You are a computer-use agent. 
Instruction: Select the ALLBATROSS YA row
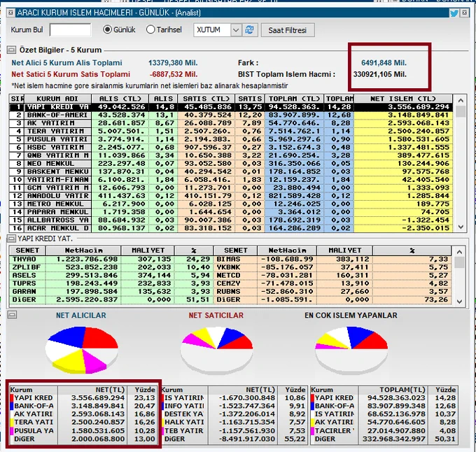pyautogui.click(x=231, y=220)
